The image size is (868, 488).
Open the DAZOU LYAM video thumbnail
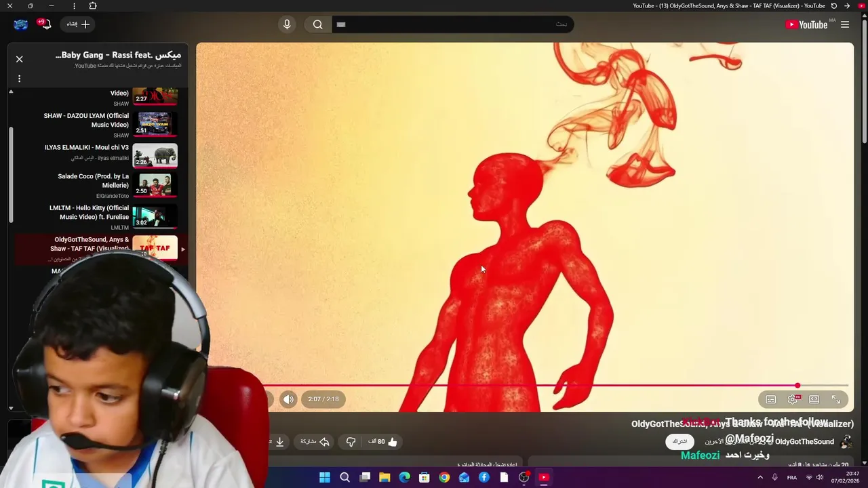[155, 124]
